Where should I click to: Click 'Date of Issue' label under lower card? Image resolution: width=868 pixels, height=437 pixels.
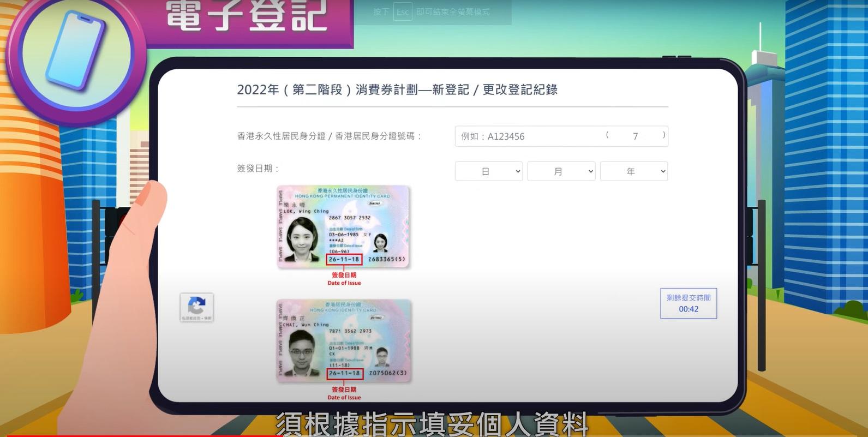point(344,397)
